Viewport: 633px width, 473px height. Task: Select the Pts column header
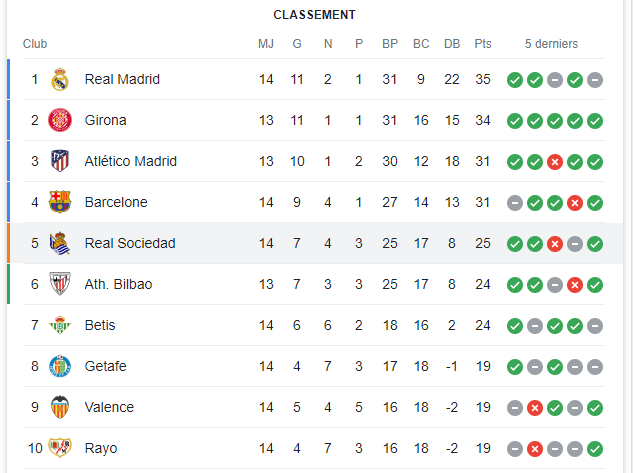(x=483, y=44)
